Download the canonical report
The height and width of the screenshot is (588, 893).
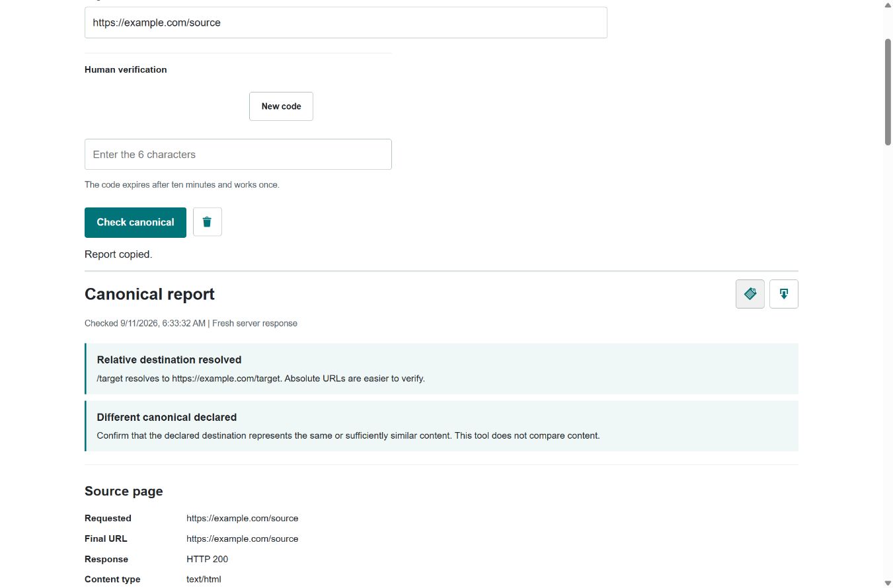pyautogui.click(x=784, y=294)
